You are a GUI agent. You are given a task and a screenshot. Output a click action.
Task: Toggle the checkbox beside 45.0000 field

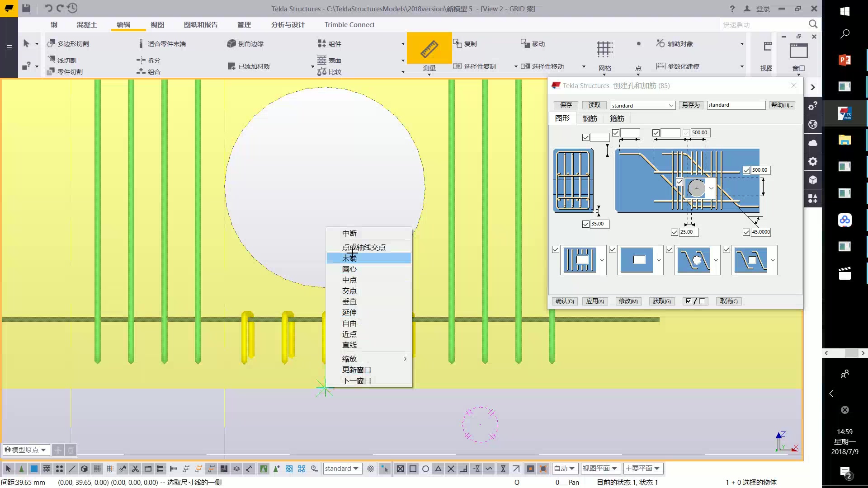coord(746,232)
